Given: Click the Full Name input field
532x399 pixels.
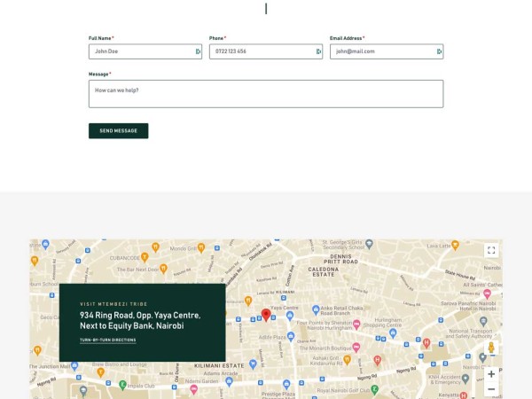Looking at the screenshot, I should click(x=145, y=51).
